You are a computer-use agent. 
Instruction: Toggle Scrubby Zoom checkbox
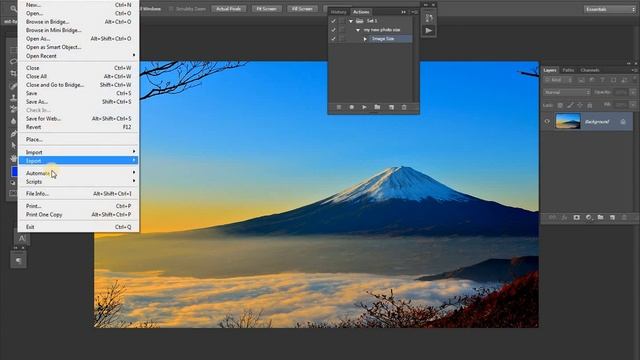pos(171,9)
